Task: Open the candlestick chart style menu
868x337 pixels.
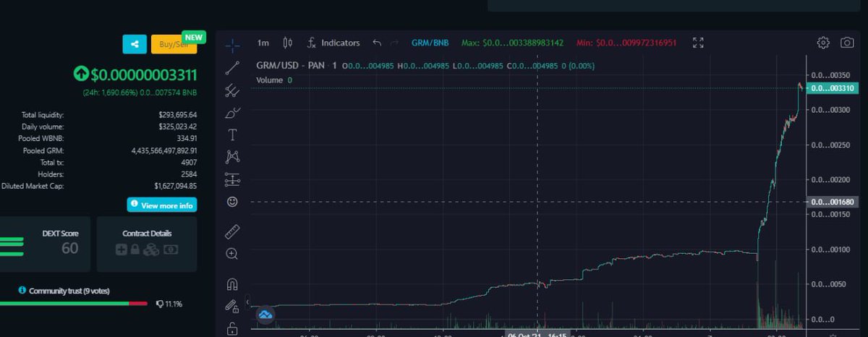Action: point(287,43)
